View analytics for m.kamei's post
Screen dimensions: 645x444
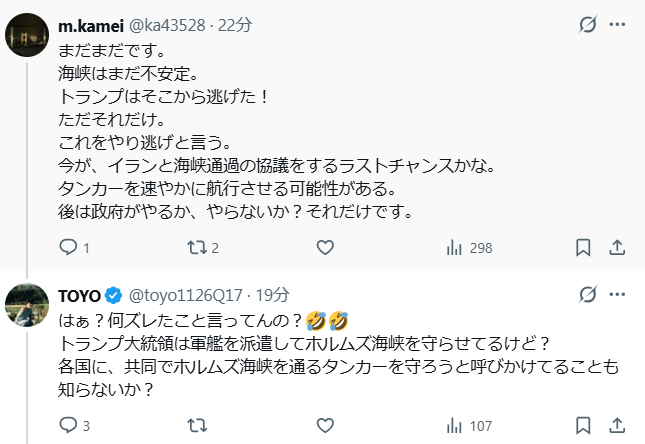pos(452,247)
